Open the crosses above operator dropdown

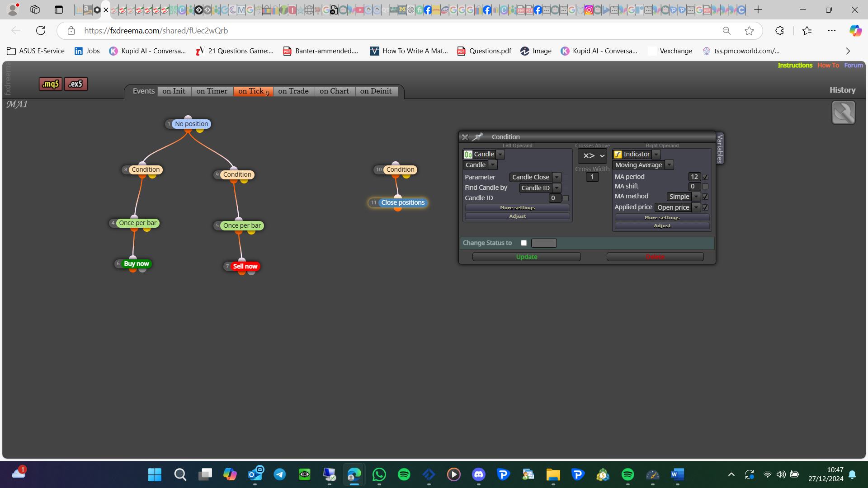point(592,156)
